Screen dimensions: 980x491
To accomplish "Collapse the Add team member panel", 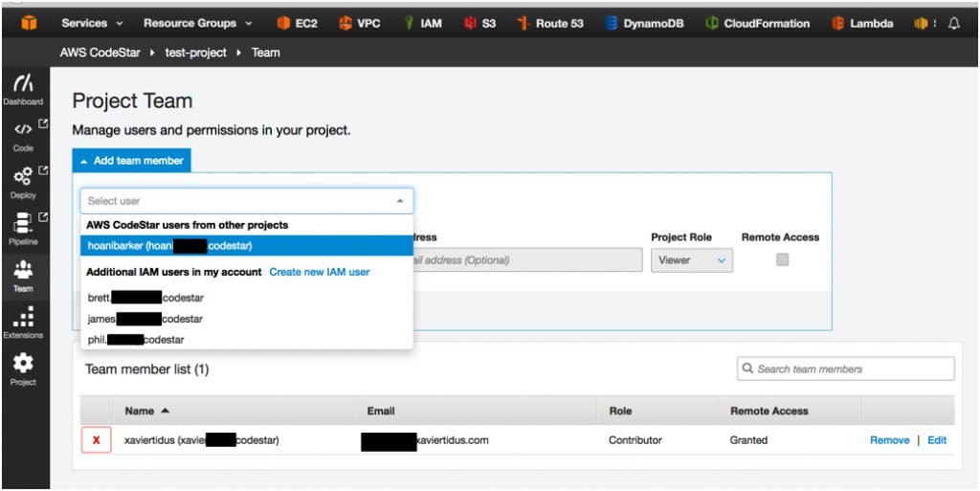I will point(132,161).
